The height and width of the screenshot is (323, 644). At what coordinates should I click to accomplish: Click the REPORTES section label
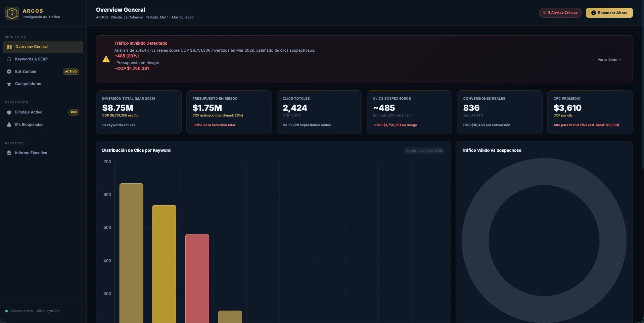pyautogui.click(x=14, y=143)
